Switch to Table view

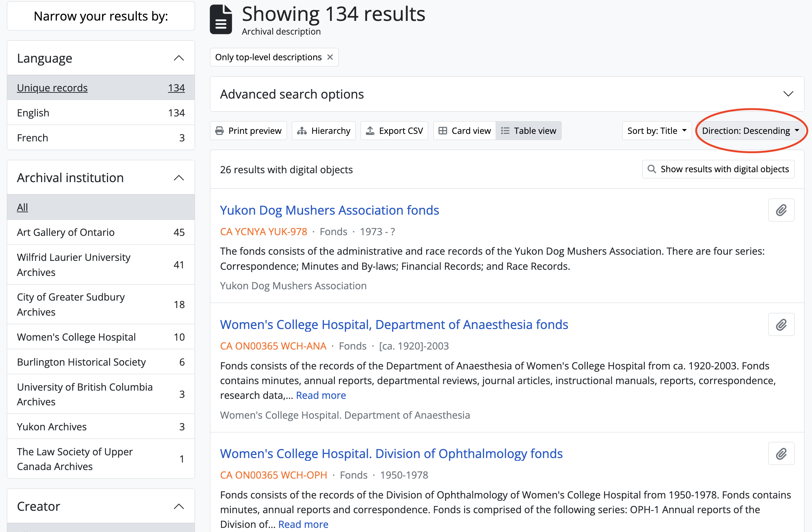click(x=529, y=131)
